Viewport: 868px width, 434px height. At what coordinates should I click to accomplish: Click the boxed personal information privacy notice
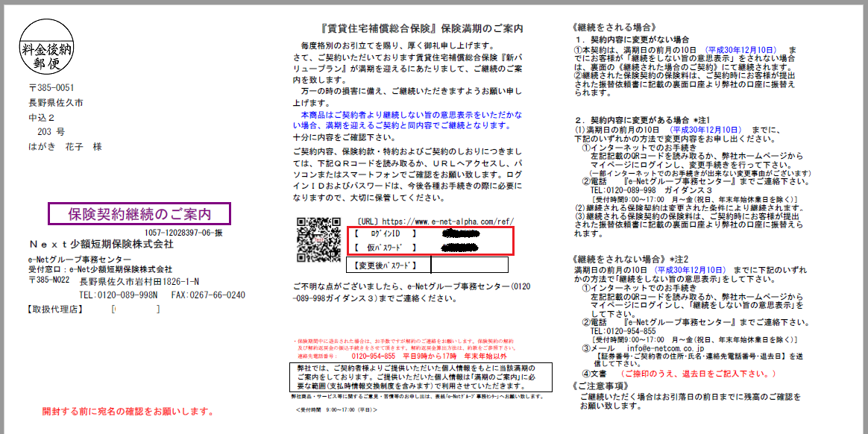pyautogui.click(x=421, y=378)
